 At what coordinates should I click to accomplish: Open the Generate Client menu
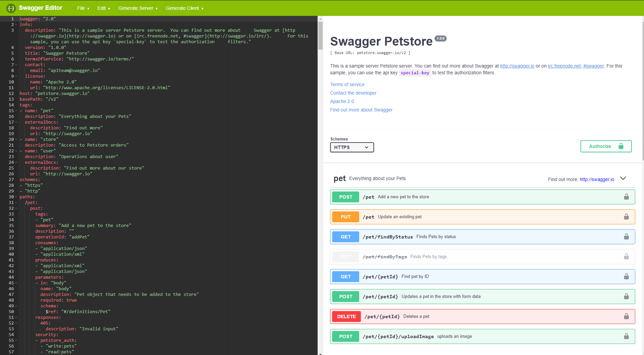[x=184, y=8]
